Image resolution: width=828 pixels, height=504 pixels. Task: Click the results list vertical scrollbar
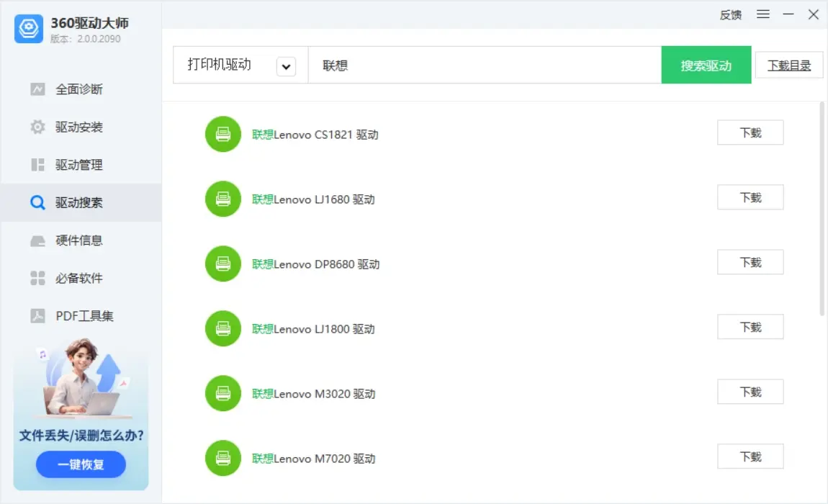point(822,210)
